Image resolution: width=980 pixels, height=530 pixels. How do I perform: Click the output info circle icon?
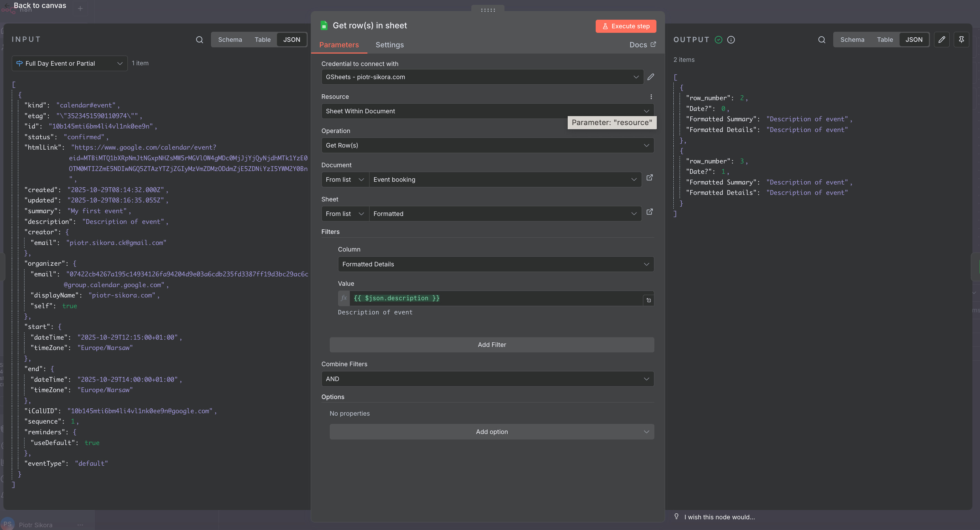point(731,40)
